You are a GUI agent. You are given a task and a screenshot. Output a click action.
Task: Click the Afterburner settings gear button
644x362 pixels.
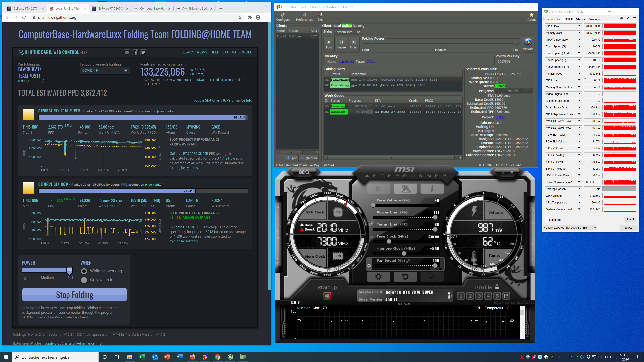(x=378, y=277)
